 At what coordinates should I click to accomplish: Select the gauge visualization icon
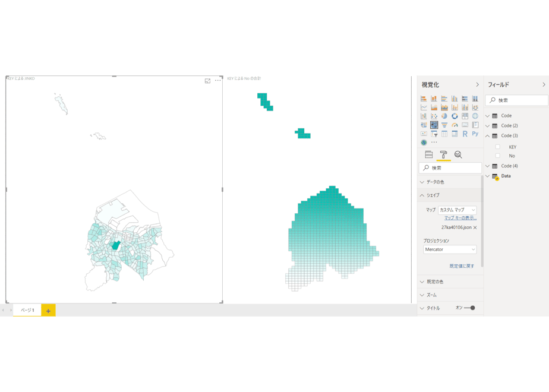pos(455,125)
